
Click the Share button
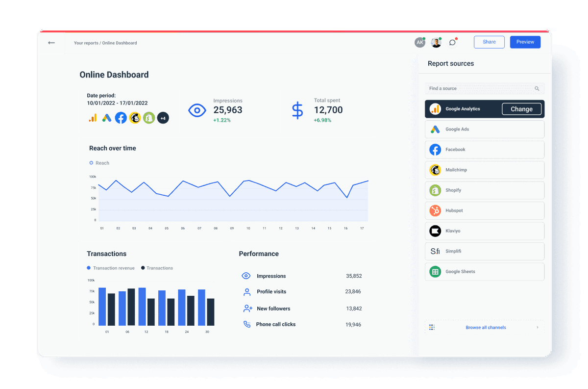pos(489,42)
